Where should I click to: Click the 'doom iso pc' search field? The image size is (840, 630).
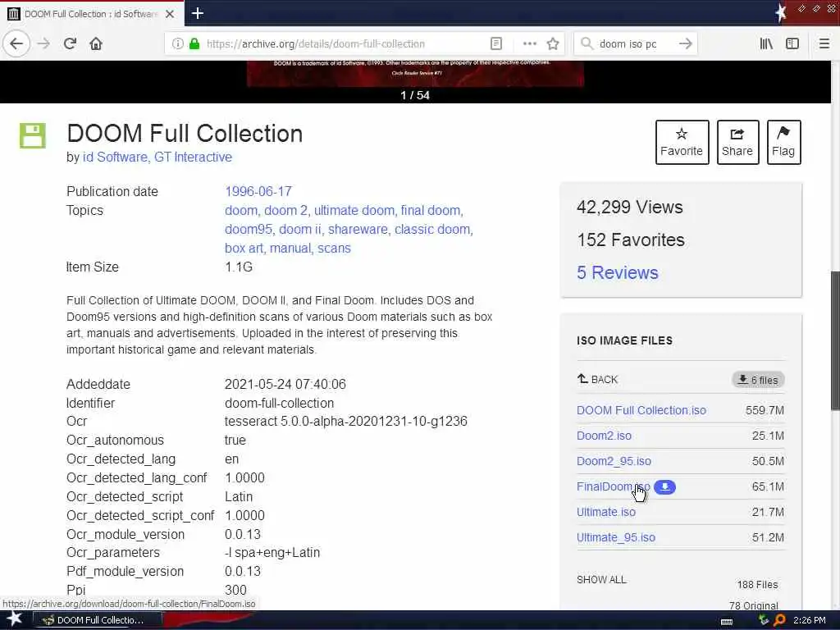(x=635, y=44)
